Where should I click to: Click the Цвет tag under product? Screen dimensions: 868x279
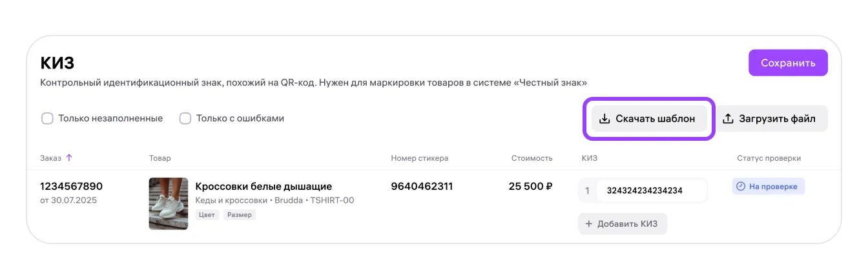tap(208, 214)
